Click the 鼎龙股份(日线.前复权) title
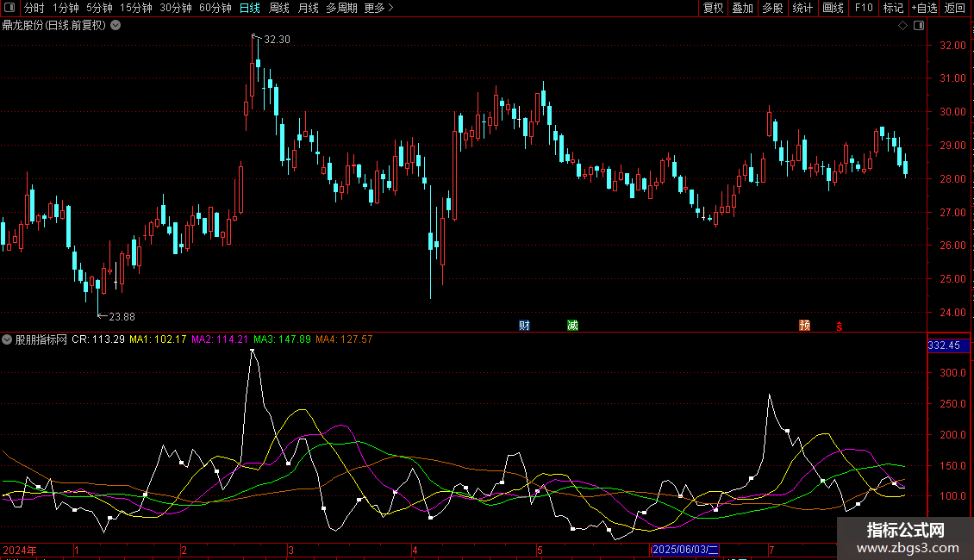Viewport: 974px width, 560px height. (54, 26)
